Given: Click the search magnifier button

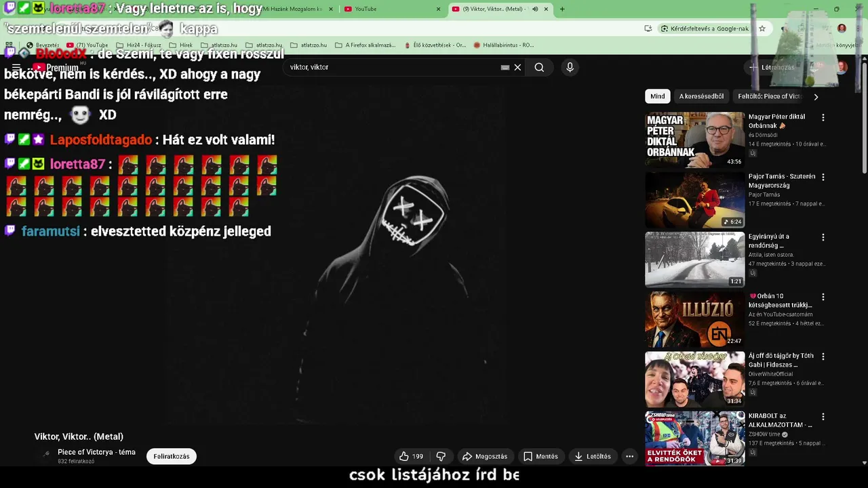Looking at the screenshot, I should click(539, 67).
